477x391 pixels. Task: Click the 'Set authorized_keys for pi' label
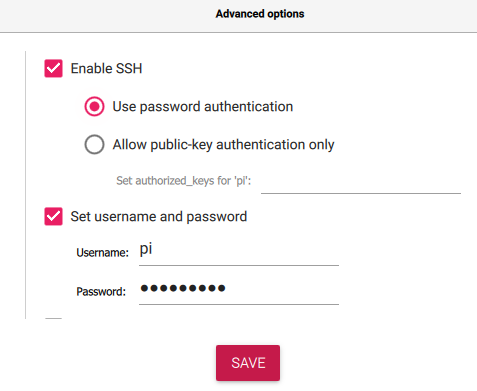click(x=183, y=181)
